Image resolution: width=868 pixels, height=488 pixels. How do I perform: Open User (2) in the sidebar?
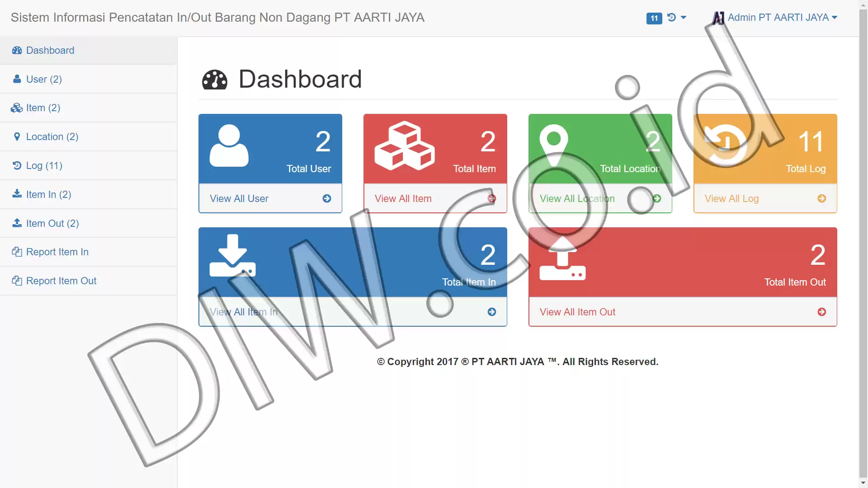88,79
